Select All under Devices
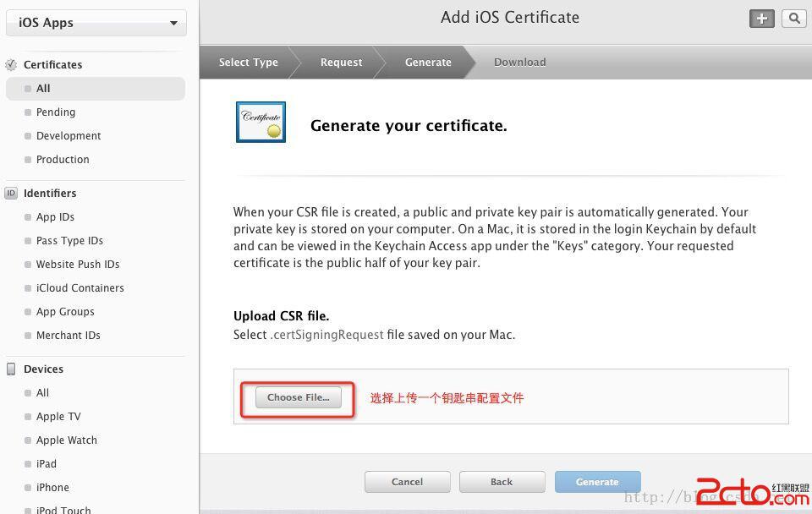This screenshot has width=812, height=514. click(x=42, y=393)
